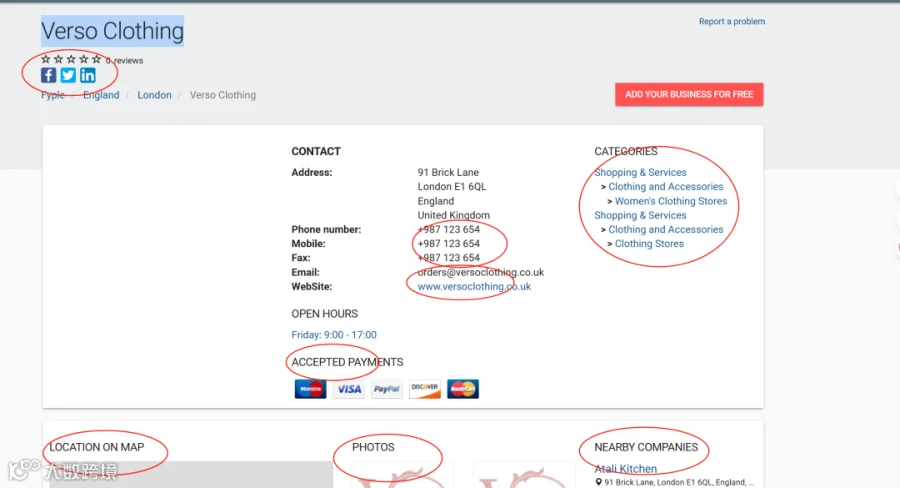Click the Discover payment card icon
Screen dimensions: 900x488
point(425,389)
